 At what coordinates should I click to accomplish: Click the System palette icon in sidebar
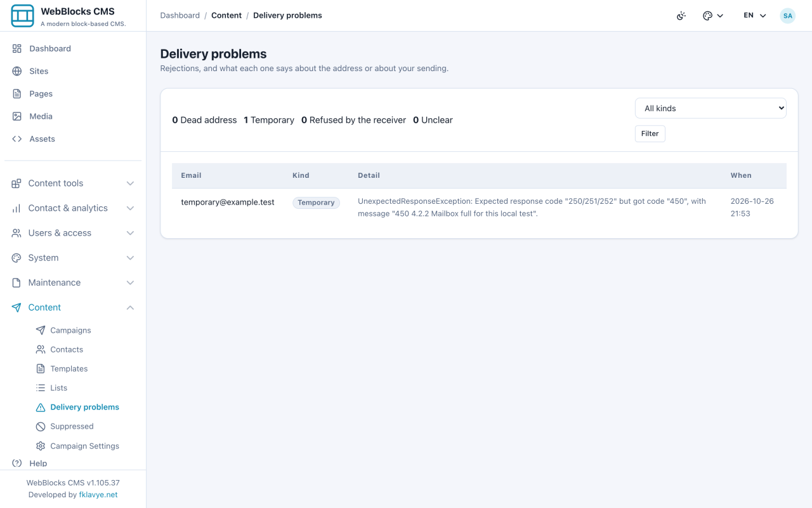pos(16,258)
